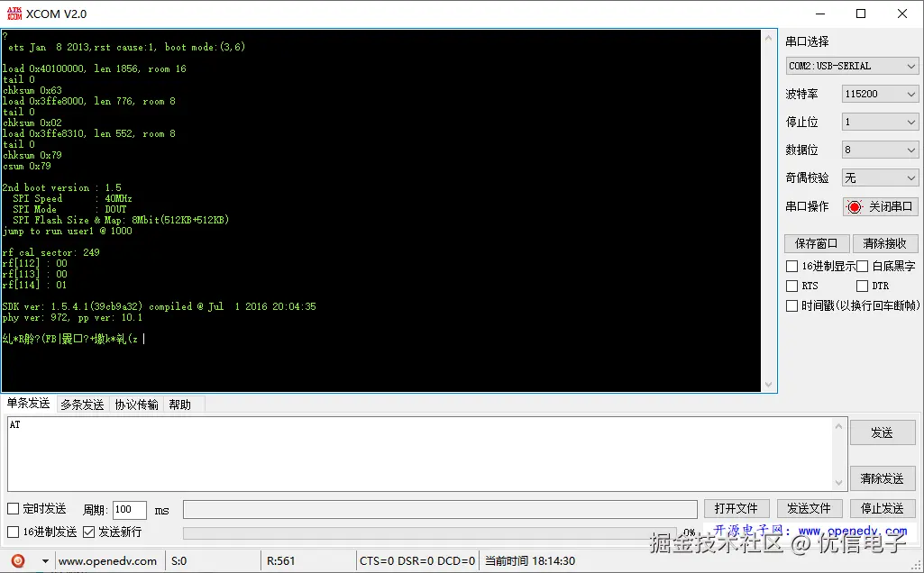Switch to the 多条发送 tab
This screenshot has height=573, width=924.
coord(82,405)
